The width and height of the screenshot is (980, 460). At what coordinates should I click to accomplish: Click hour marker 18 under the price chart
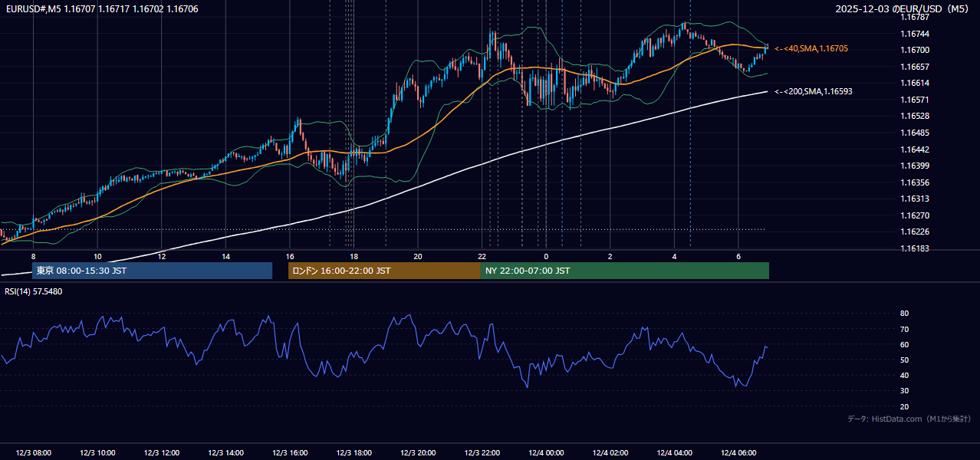click(354, 256)
